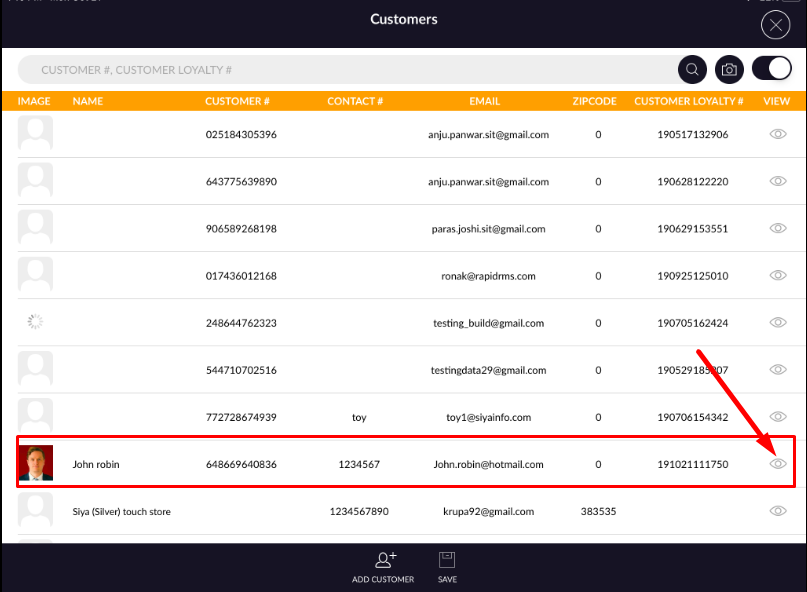The height and width of the screenshot is (592, 807).
Task: View details for paras.joshi.sit@gmail.com
Action: [x=778, y=228]
